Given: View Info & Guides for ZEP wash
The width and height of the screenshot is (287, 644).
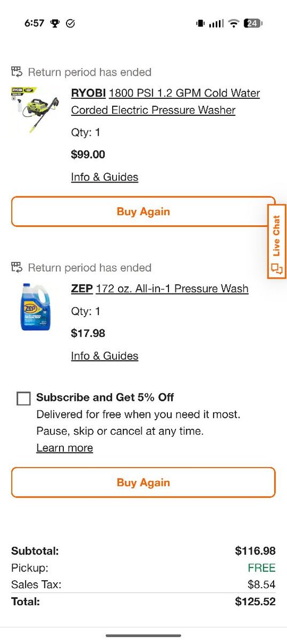Looking at the screenshot, I should click(105, 356).
